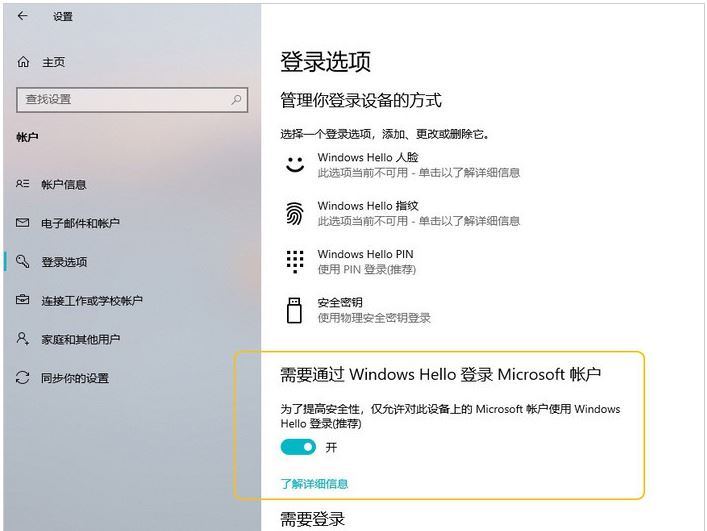Screen dimensions: 707x531
Task: Go to 主页 settings home
Action: pyautogui.click(x=54, y=62)
